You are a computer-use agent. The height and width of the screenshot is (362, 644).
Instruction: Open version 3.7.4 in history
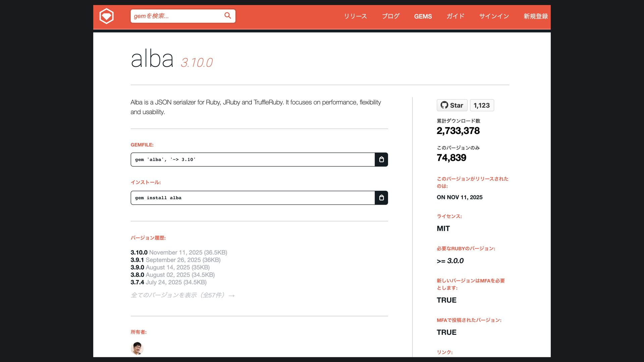137,282
